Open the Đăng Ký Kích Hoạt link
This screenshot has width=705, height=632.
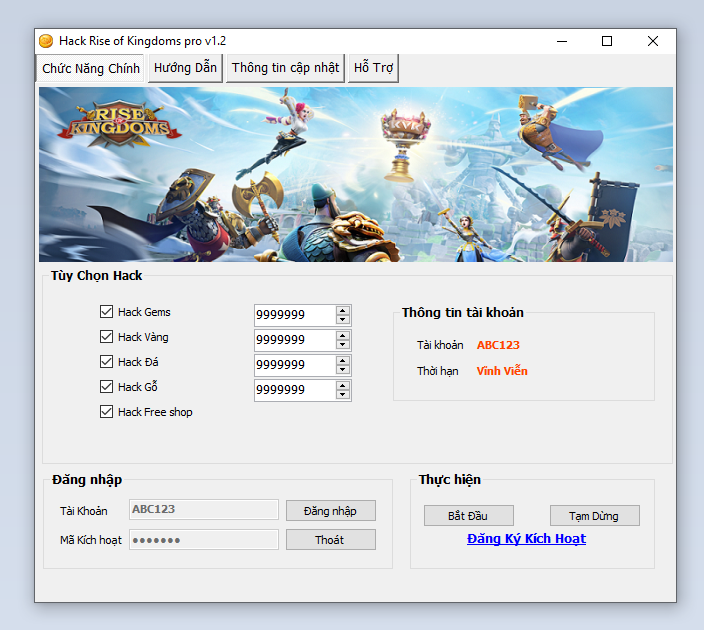tap(526, 539)
